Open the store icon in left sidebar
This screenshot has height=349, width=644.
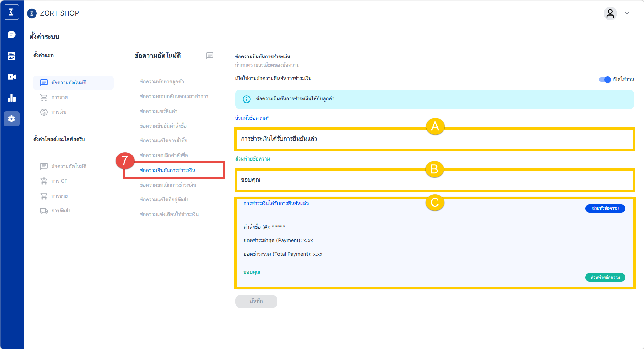(11, 56)
